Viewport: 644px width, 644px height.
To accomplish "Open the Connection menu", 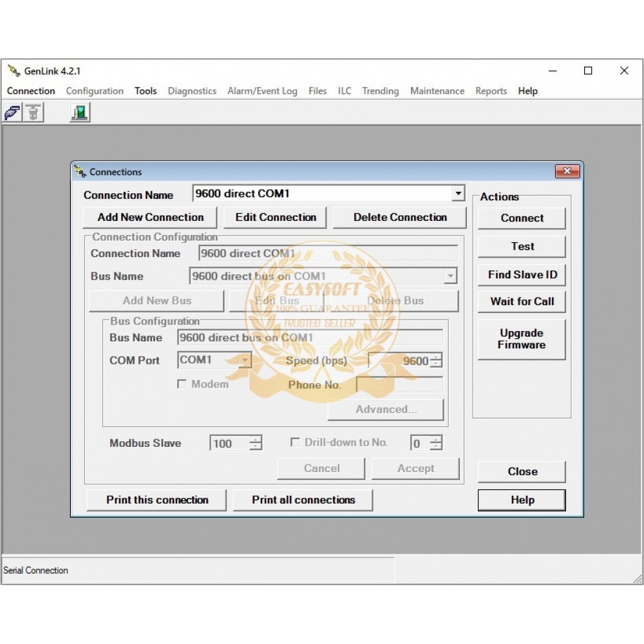I will coord(31,91).
